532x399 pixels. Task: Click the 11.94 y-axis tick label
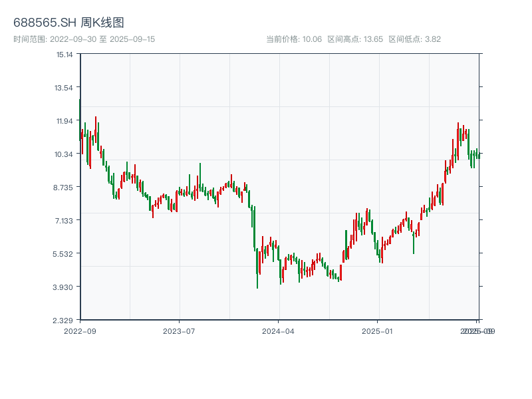(65, 120)
